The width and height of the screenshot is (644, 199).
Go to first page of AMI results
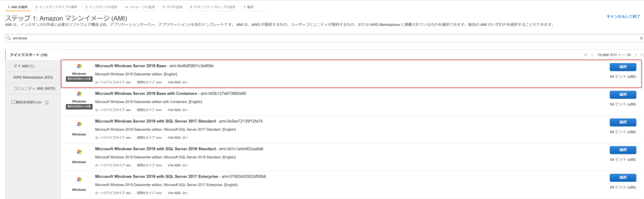point(586,55)
